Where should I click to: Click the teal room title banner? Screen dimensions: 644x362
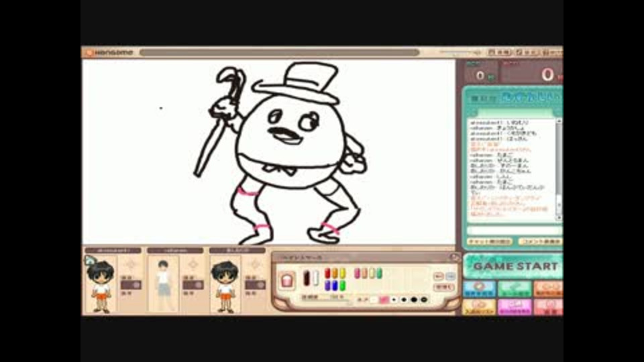coord(515,98)
